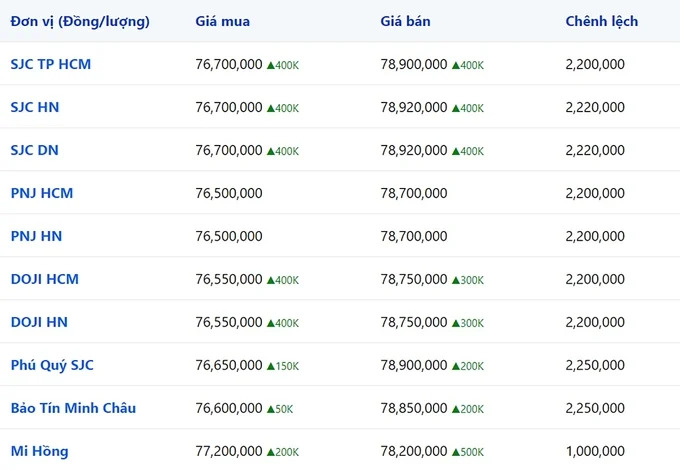680x470 pixels.
Task: Select DOJI HCM sell price 78,750,000
Action: tap(414, 279)
